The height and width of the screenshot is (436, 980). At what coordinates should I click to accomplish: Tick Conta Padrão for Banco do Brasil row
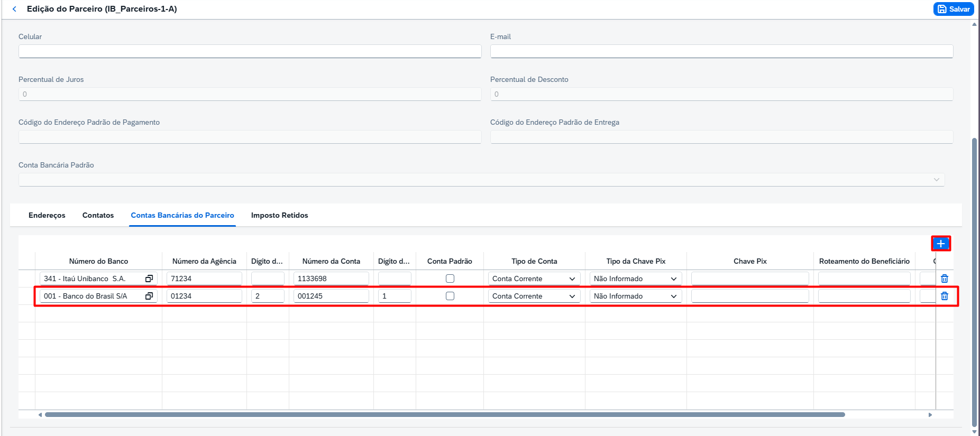[450, 296]
